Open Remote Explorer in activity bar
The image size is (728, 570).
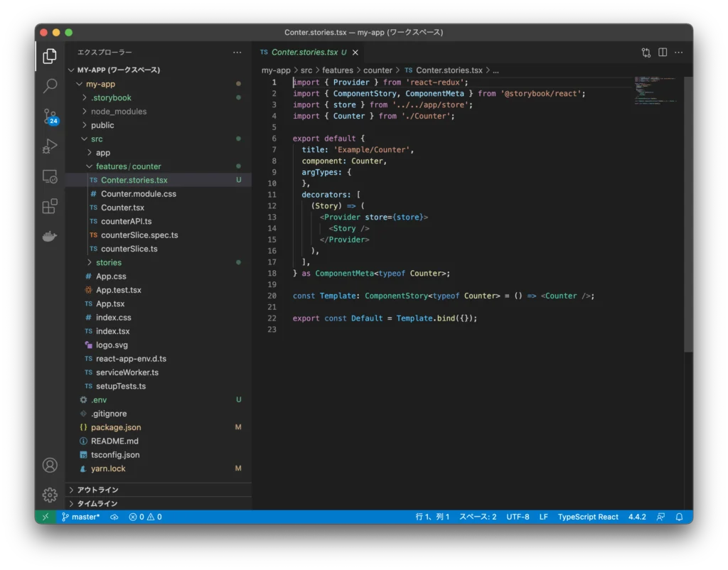(50, 176)
